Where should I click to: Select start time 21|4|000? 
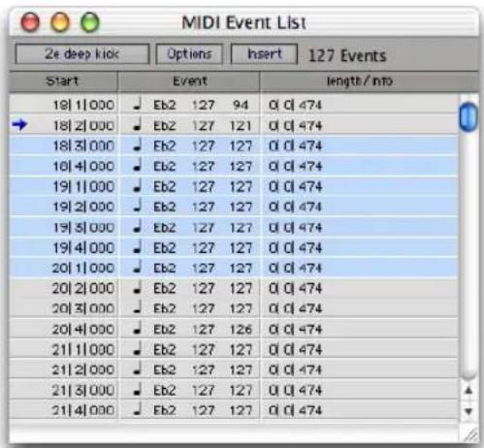click(x=83, y=411)
